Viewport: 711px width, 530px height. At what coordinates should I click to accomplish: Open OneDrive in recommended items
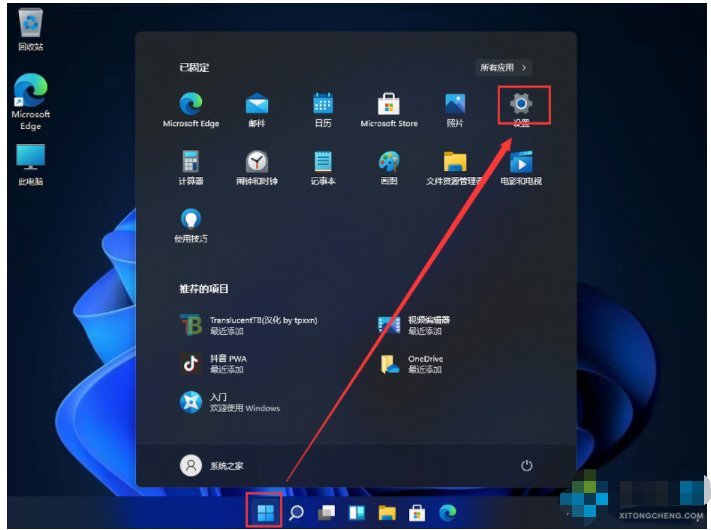click(x=411, y=364)
